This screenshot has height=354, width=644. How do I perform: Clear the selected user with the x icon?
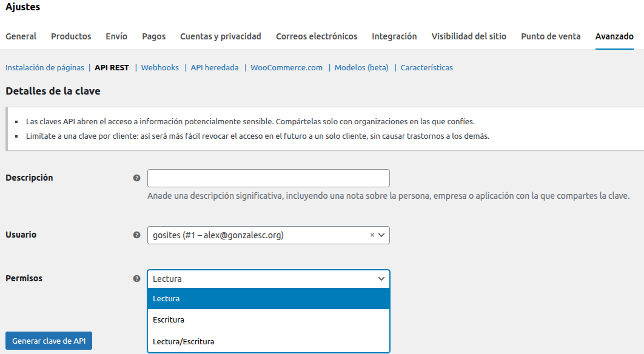click(x=372, y=235)
